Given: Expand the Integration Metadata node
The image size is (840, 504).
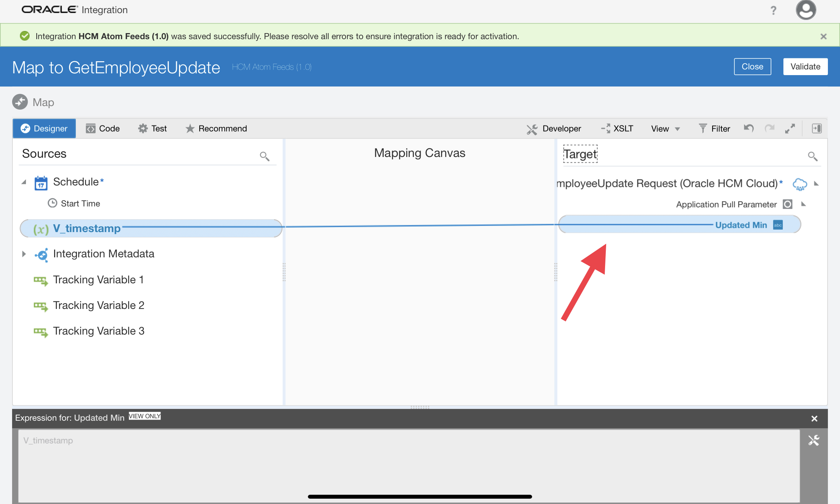Looking at the screenshot, I should pyautogui.click(x=24, y=254).
